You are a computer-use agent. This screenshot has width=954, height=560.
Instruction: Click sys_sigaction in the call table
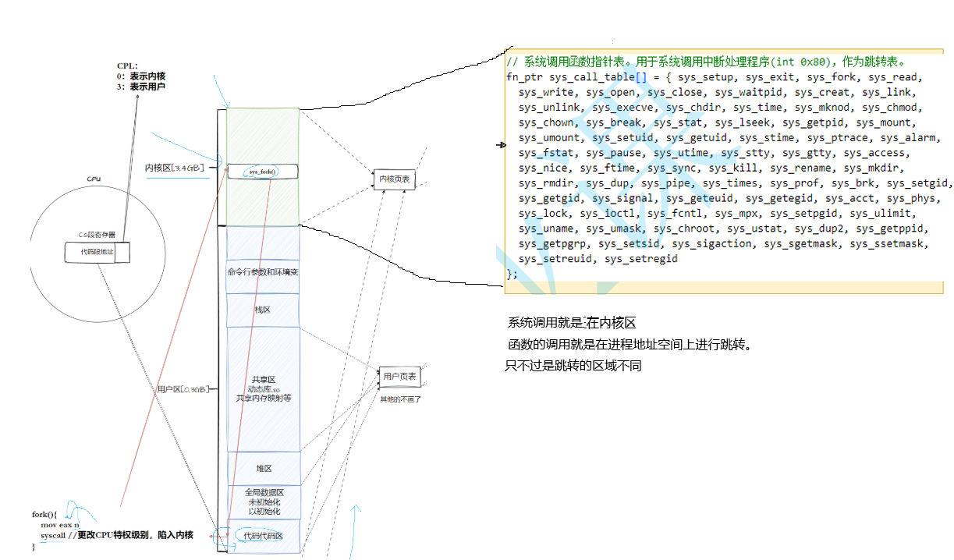pyautogui.click(x=714, y=244)
